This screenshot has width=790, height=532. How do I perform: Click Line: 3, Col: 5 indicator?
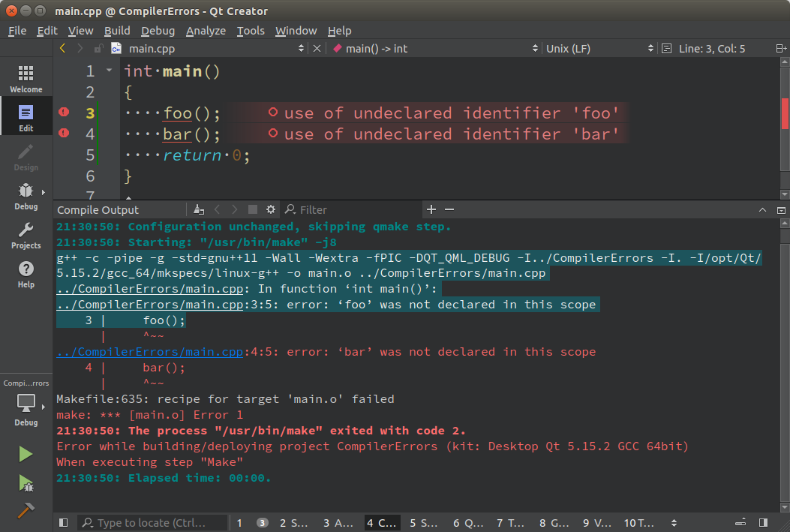[x=711, y=49]
